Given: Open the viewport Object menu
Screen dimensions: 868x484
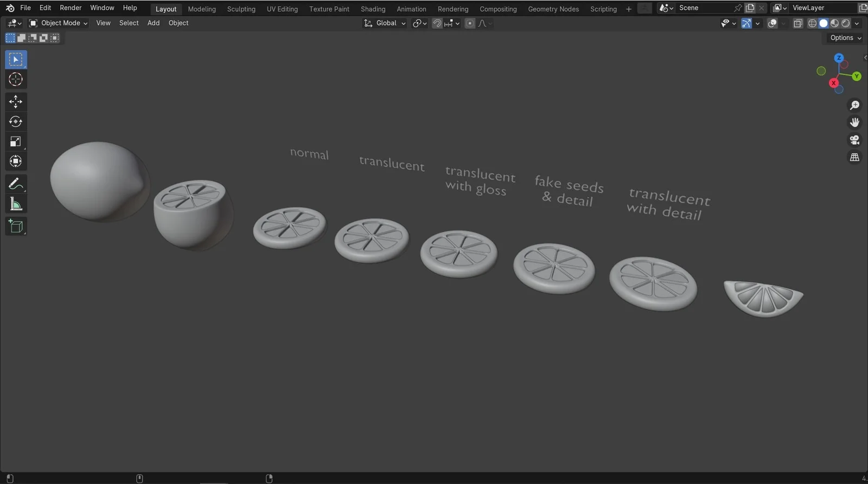Looking at the screenshot, I should (x=178, y=23).
